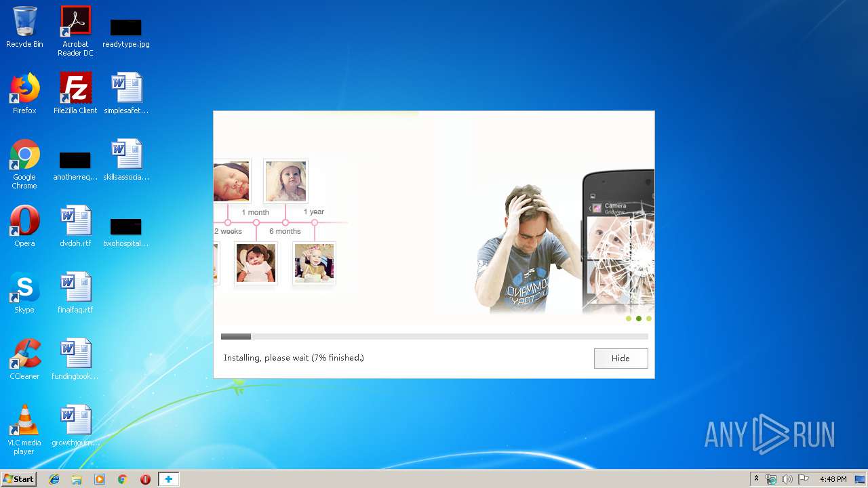Select the last slideshow dot indicator
Viewport: 868px width, 488px height.
point(649,319)
